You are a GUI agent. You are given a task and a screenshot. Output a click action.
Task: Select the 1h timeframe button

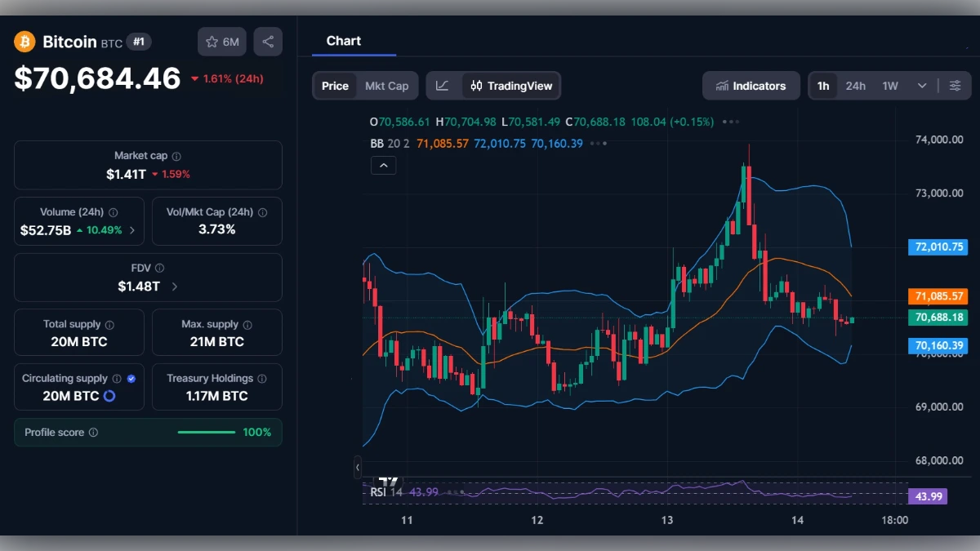click(822, 85)
